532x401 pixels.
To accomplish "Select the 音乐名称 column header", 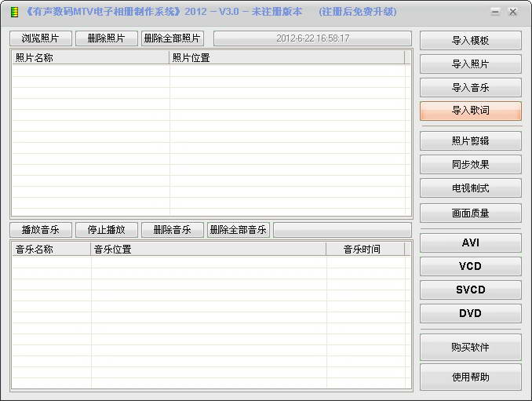I will pyautogui.click(x=52, y=250).
